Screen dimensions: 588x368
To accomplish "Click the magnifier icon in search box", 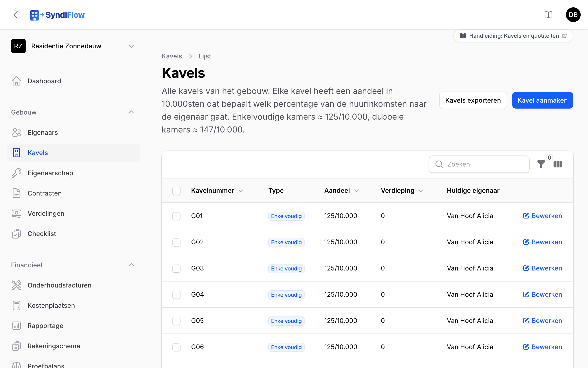I will pyautogui.click(x=439, y=164).
